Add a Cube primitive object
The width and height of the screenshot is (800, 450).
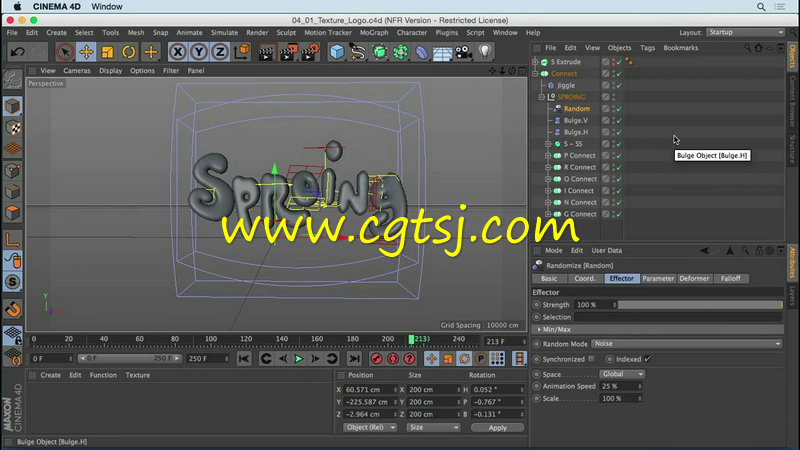click(x=337, y=52)
